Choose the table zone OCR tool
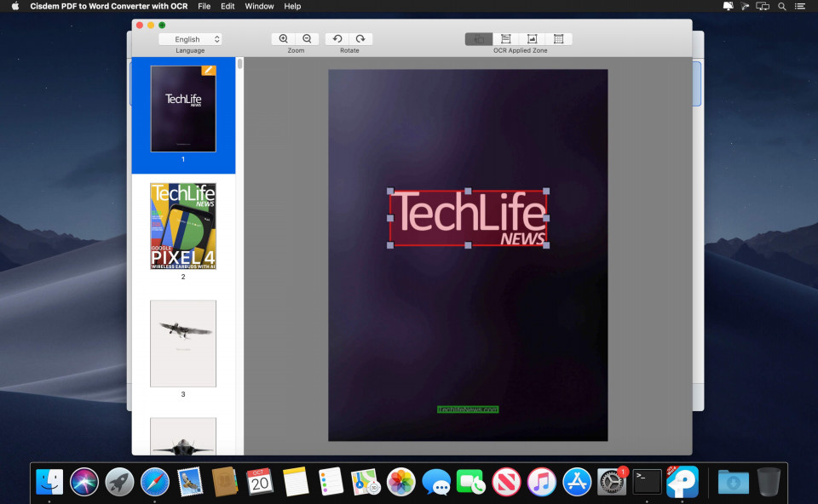This screenshot has height=504, width=818. tap(559, 39)
